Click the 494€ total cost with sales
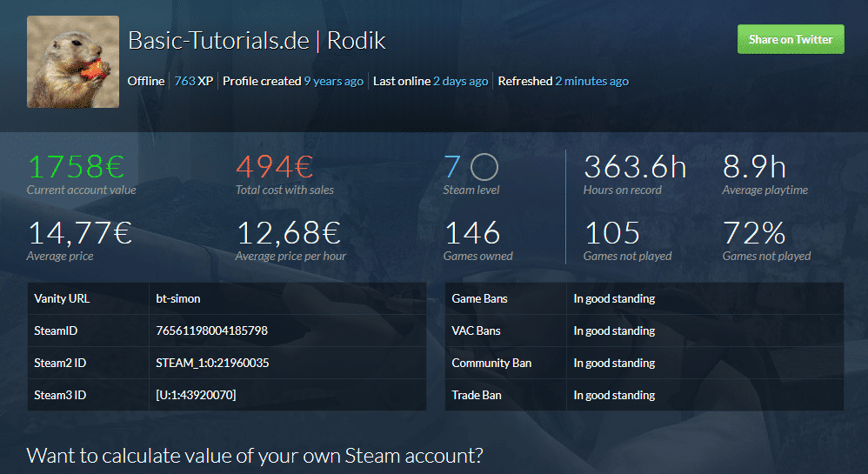This screenshot has height=474, width=868. coord(275,166)
